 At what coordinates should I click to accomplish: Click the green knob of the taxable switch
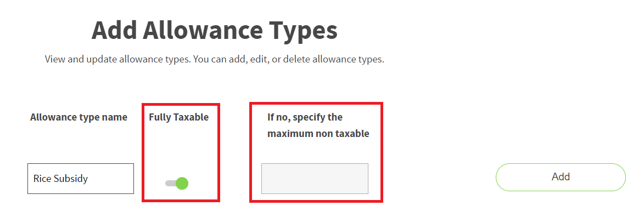[x=182, y=184]
